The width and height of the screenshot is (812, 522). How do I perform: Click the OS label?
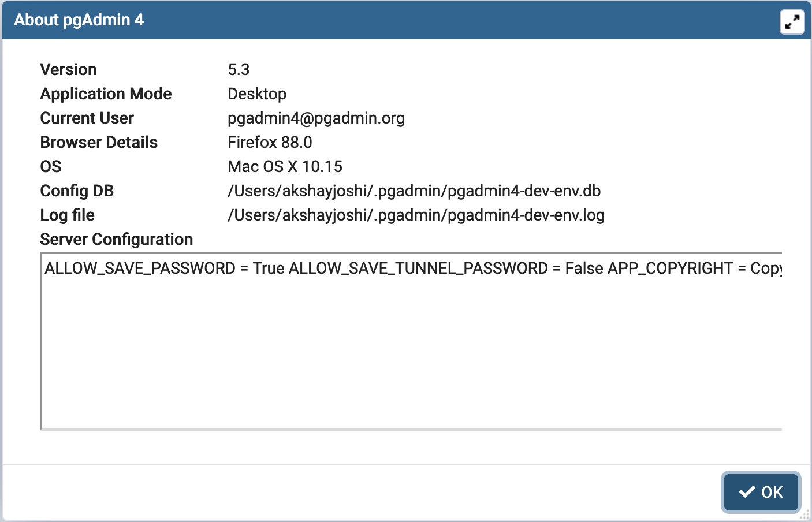click(x=51, y=167)
